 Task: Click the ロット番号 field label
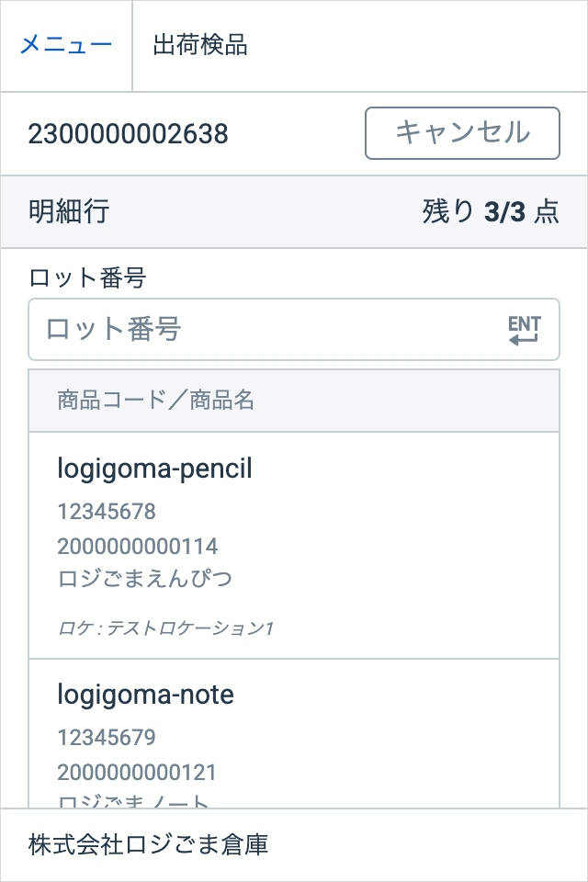88,277
